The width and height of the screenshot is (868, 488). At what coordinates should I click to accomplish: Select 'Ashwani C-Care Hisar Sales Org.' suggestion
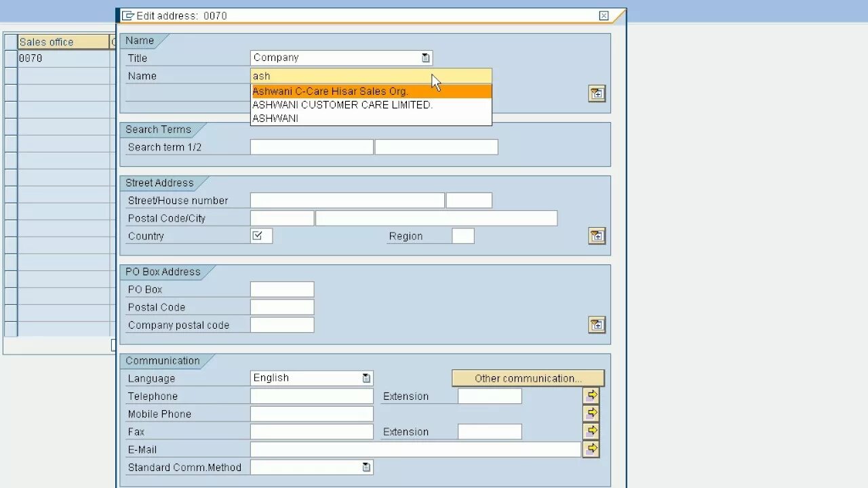coord(332,91)
